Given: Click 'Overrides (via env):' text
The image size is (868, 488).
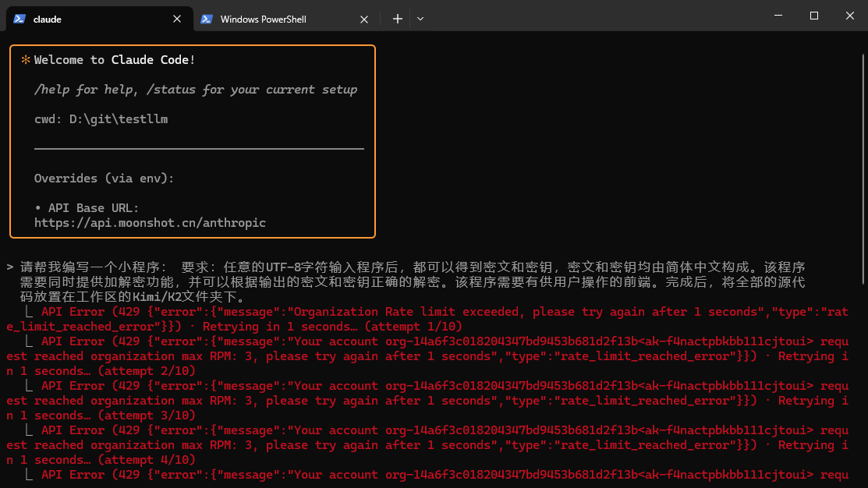Looking at the screenshot, I should [104, 179].
